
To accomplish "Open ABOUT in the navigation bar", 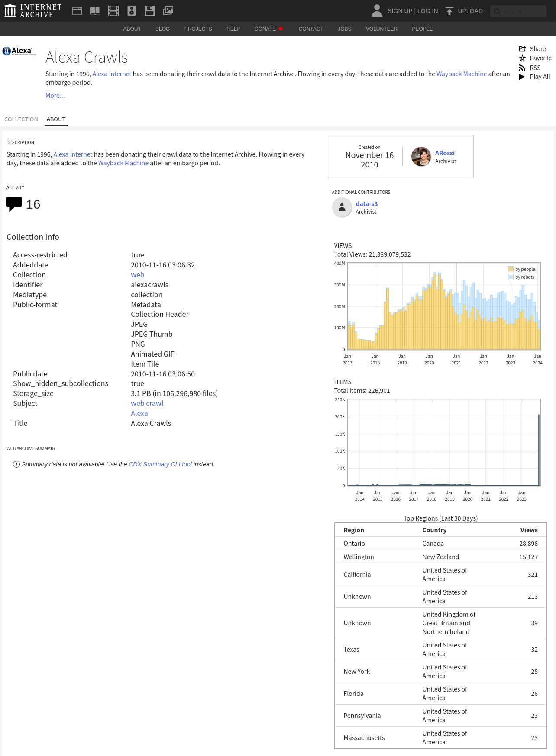I will click(132, 29).
